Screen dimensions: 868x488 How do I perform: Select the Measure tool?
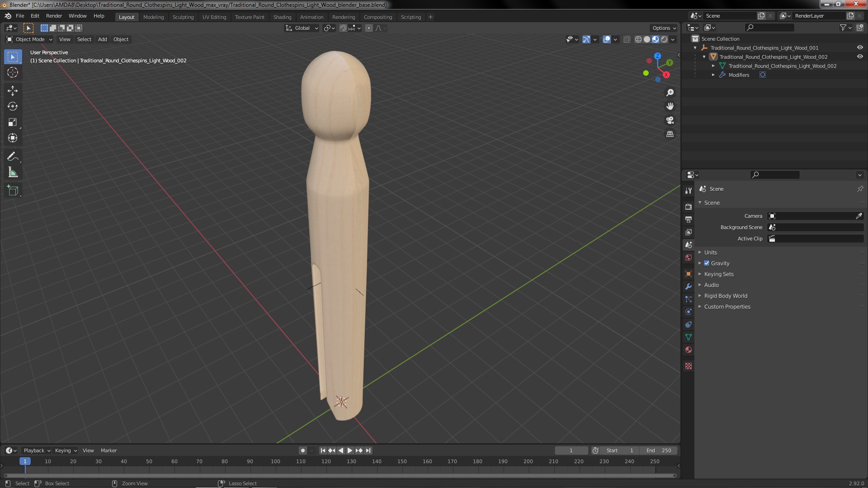pyautogui.click(x=13, y=173)
